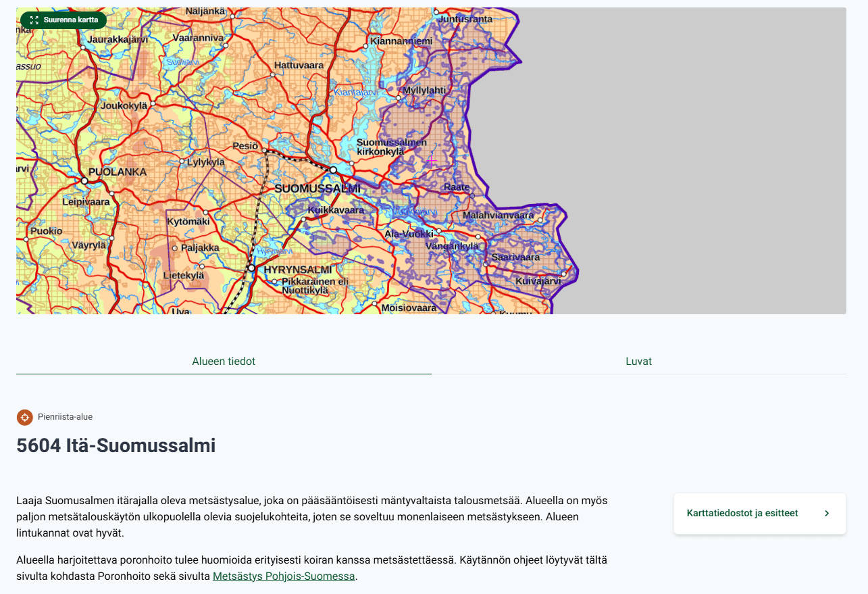Click the Puokio place name on the map

(47, 231)
